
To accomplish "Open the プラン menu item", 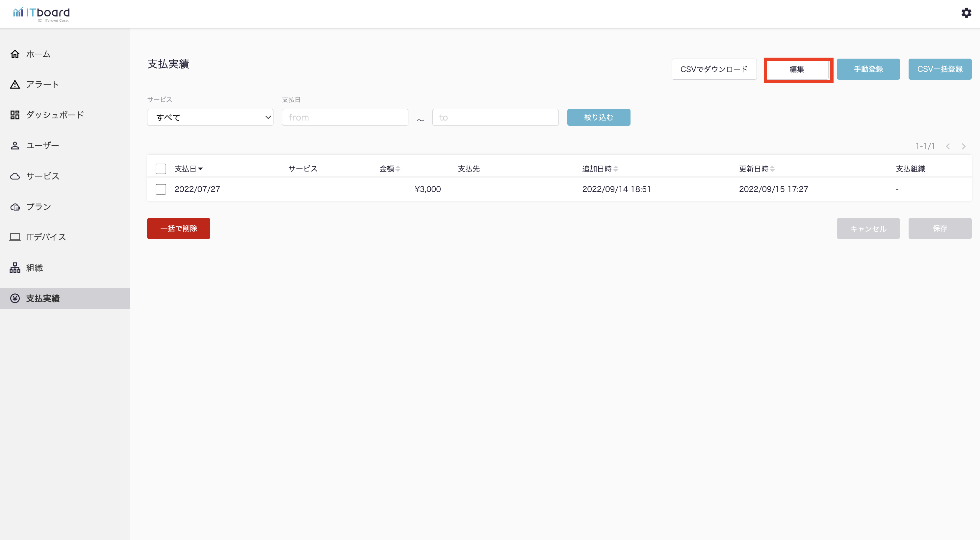I will click(x=38, y=207).
